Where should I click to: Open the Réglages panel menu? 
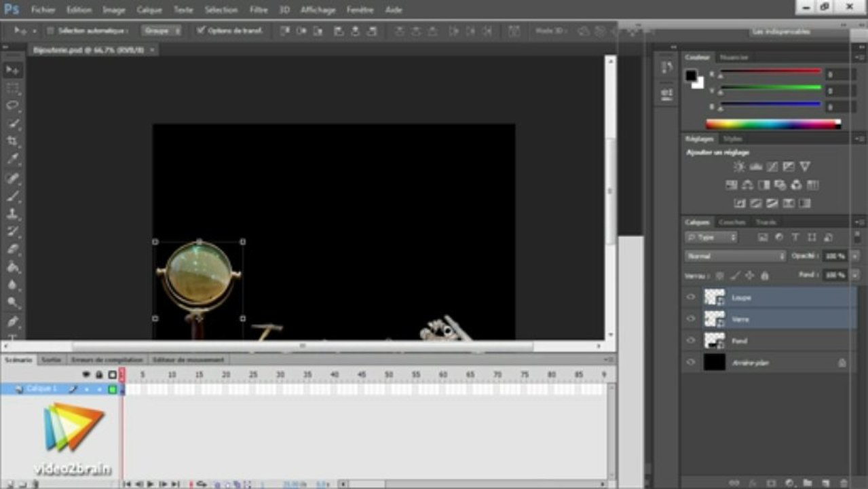click(861, 139)
